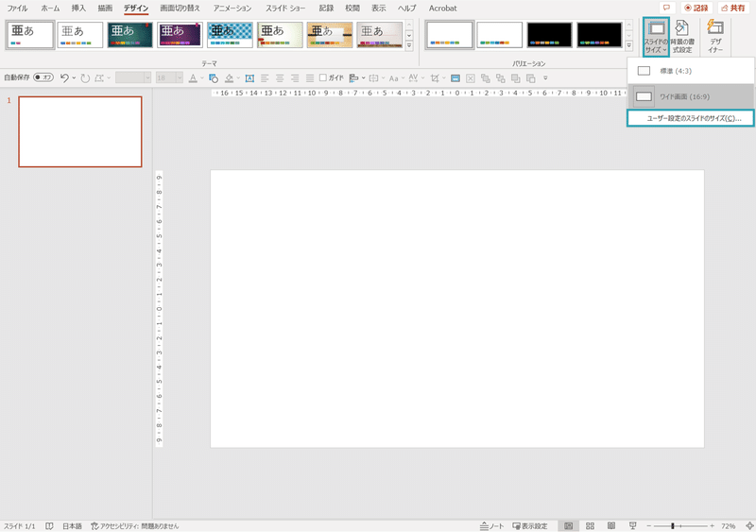Image resolution: width=756 pixels, height=532 pixels.
Task: Click the align objects icon
Action: [353, 77]
